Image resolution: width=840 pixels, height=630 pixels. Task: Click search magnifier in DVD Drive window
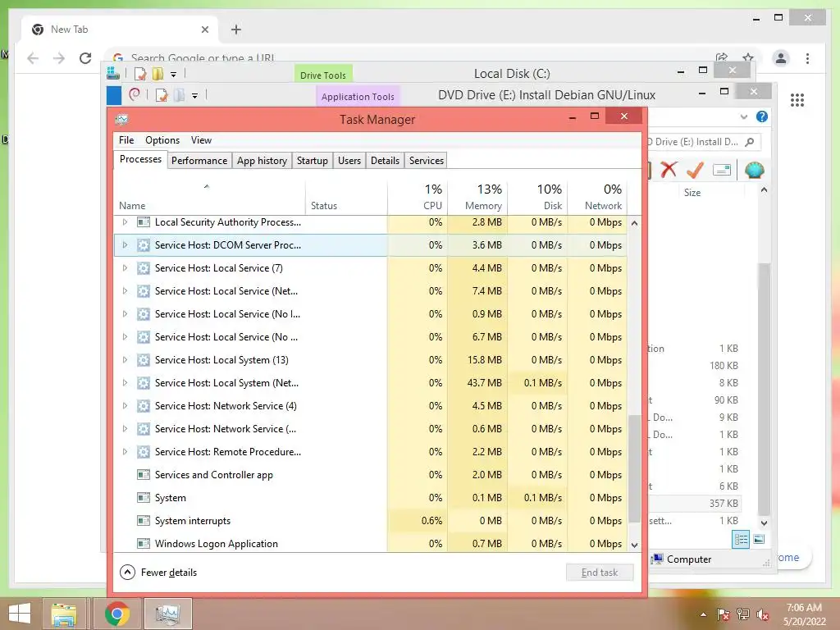click(x=750, y=141)
